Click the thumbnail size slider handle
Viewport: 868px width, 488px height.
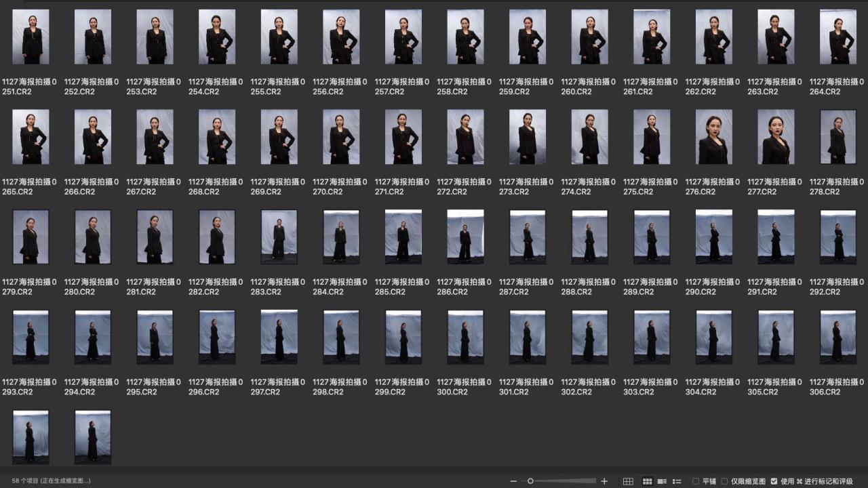pyautogui.click(x=530, y=481)
